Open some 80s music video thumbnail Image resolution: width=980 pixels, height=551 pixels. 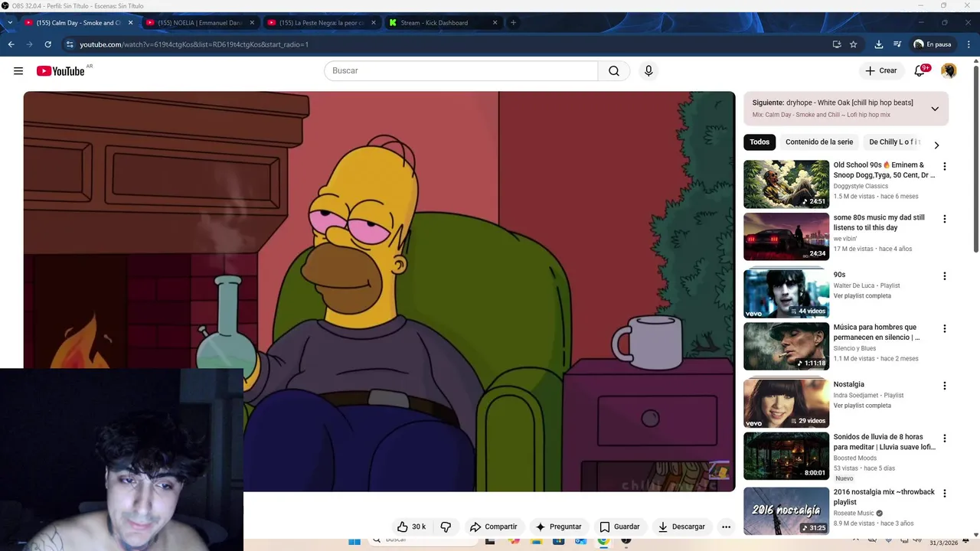(786, 236)
